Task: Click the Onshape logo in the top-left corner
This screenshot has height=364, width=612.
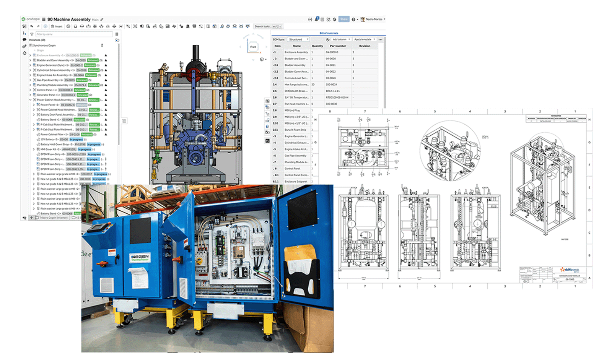Action: (x=24, y=18)
